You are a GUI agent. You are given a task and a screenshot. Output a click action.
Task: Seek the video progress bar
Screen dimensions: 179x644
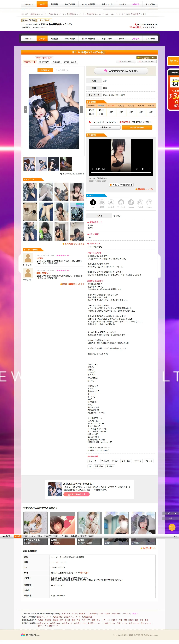point(121,172)
